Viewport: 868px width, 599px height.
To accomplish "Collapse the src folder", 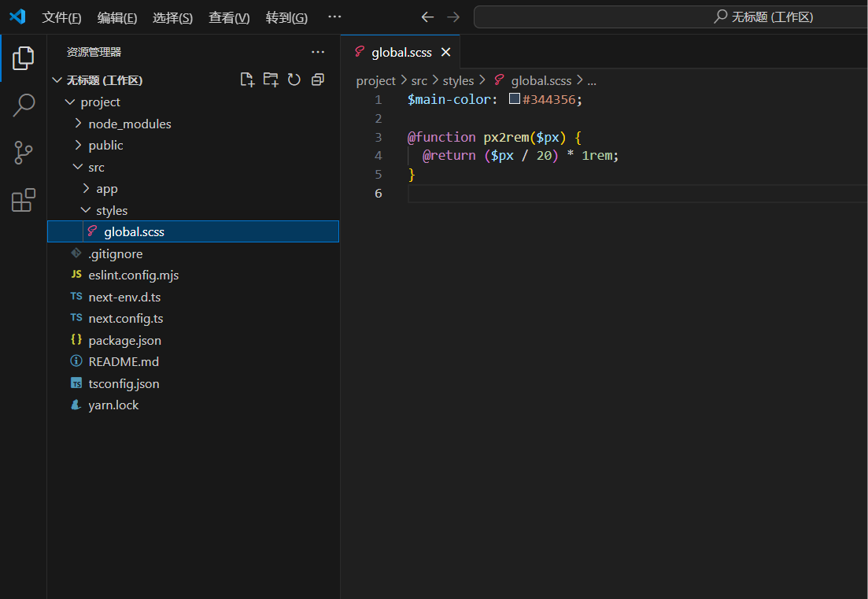I will click(x=78, y=167).
